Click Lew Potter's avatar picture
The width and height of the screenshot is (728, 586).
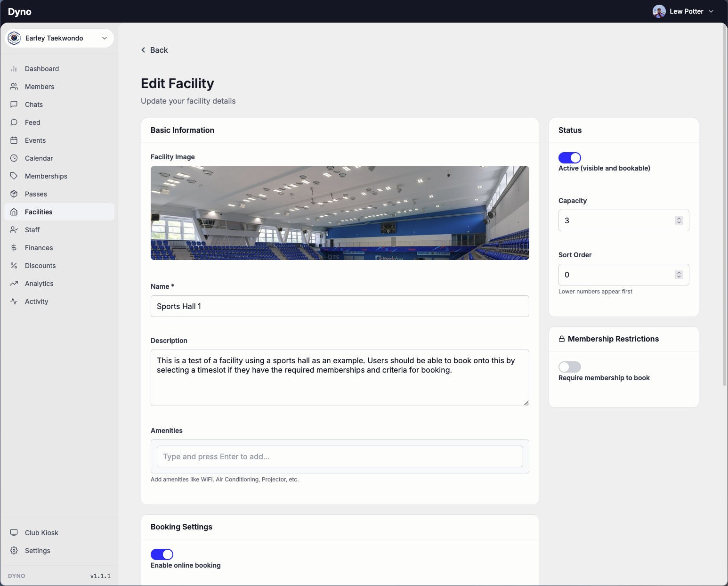click(659, 11)
